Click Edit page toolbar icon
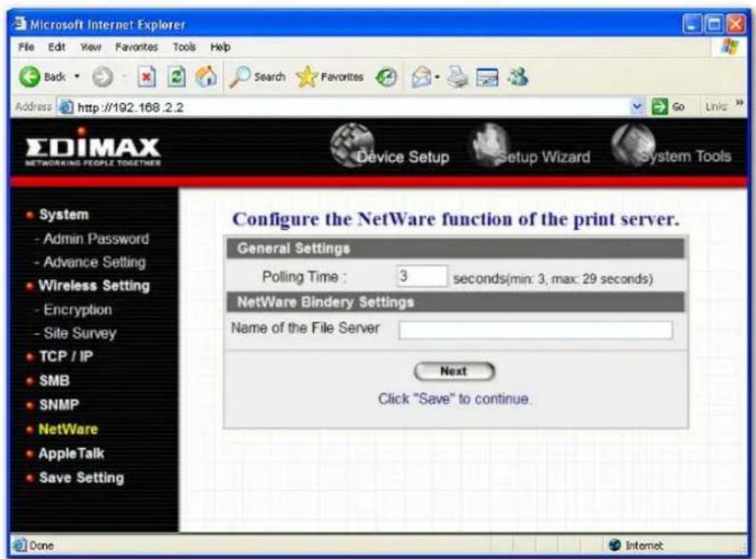 point(487,77)
